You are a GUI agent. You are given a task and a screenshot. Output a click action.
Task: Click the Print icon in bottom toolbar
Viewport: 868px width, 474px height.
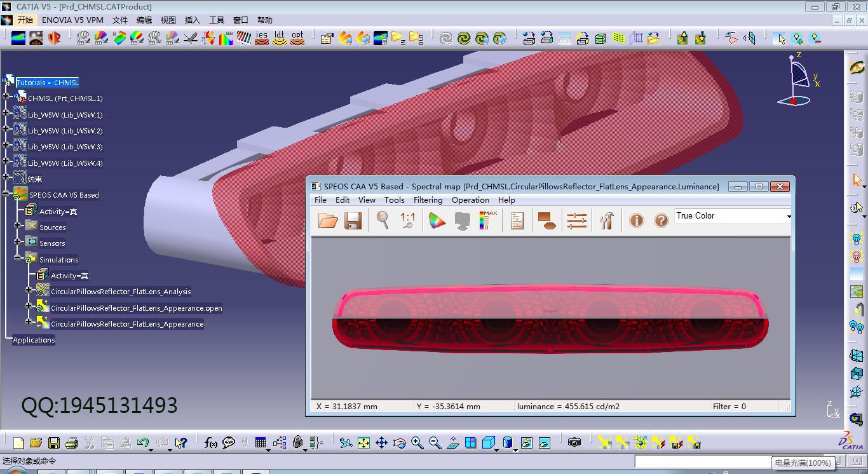tap(72, 443)
